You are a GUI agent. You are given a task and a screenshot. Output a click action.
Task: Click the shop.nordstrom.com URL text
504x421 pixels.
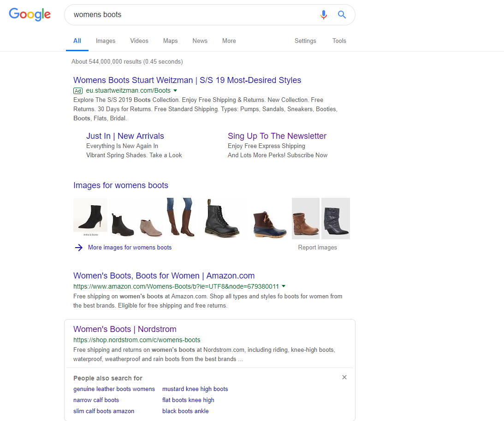click(x=136, y=340)
